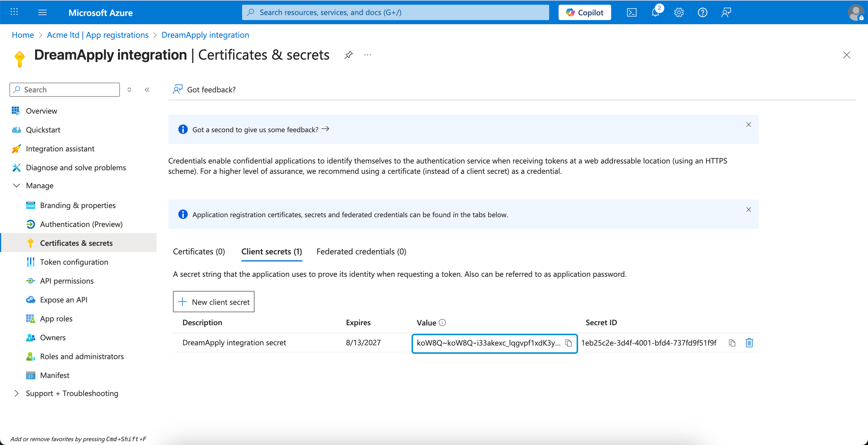Open the top bar feedback icon
Viewport: 868px width, 445px height.
point(726,12)
